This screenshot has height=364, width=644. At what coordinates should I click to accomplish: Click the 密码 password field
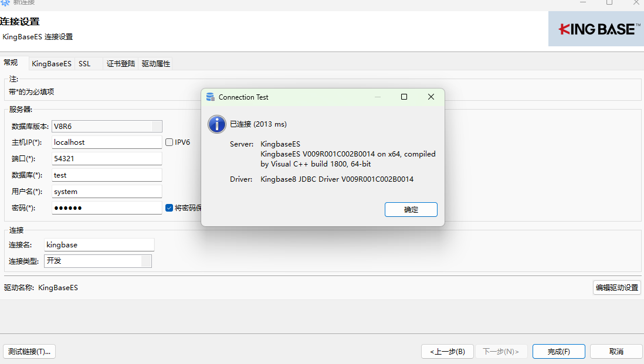[107, 207]
